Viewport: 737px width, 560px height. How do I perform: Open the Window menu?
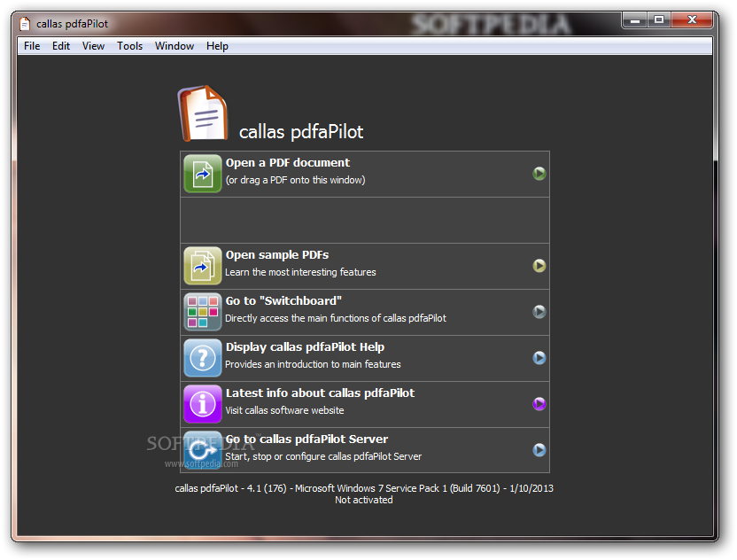pos(175,46)
